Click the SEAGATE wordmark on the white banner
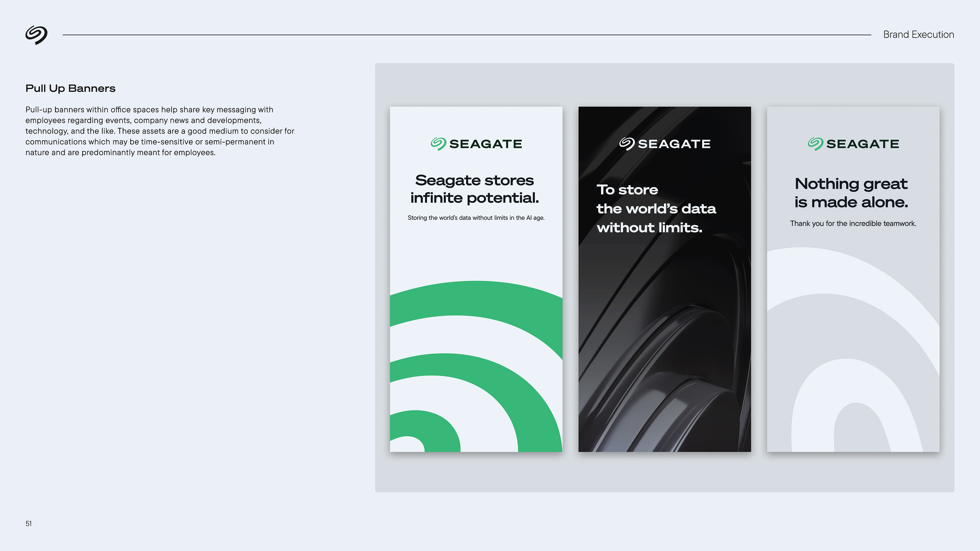The width and height of the screenshot is (980, 551). 486,144
